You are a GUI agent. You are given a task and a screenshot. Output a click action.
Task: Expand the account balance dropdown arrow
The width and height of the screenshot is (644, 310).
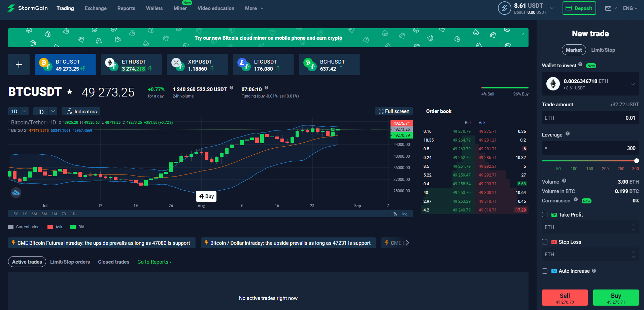(x=552, y=8)
